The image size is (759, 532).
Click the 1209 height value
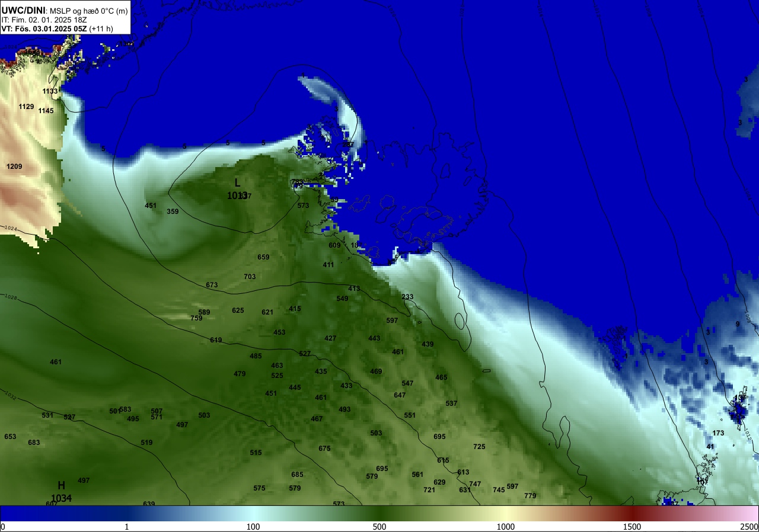(x=14, y=166)
